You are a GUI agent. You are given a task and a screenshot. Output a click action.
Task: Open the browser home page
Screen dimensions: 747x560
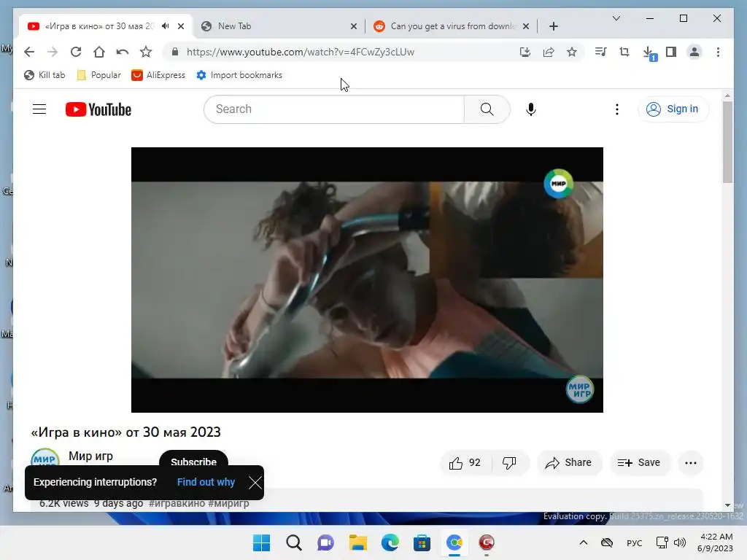[x=99, y=52]
